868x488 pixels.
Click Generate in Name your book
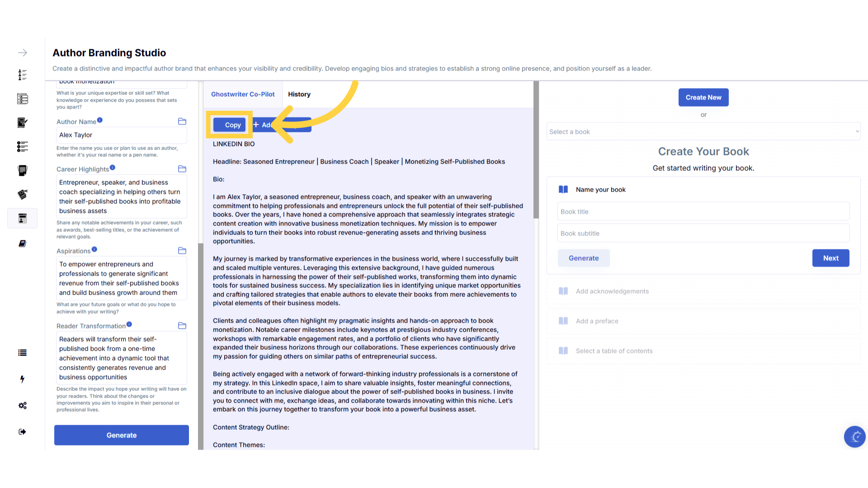[x=584, y=258]
